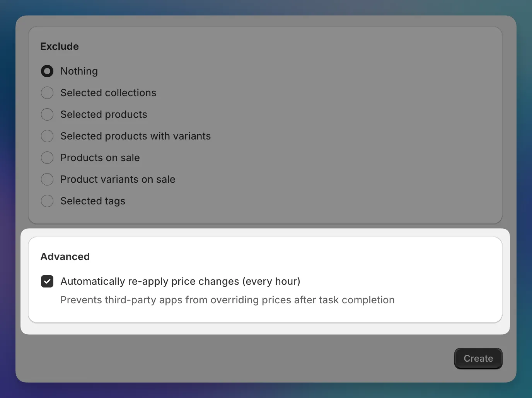The width and height of the screenshot is (532, 398).
Task: Click Create to finish setup
Action: [x=478, y=358]
